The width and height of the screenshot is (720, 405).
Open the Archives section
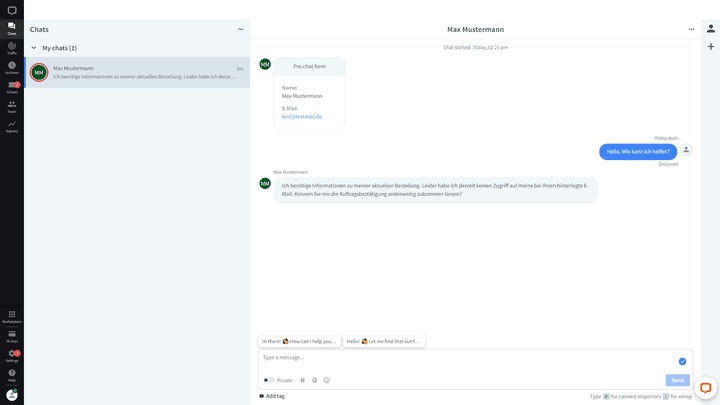point(12,67)
